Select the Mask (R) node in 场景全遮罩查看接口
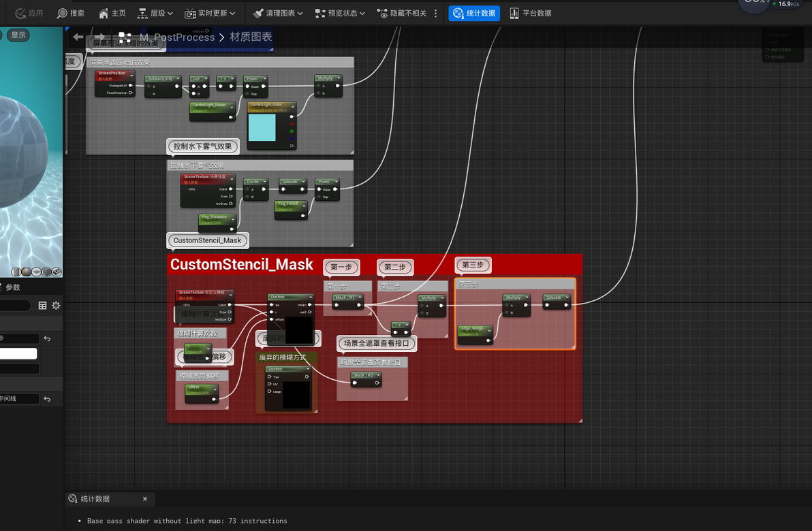The width and height of the screenshot is (812, 531). click(x=366, y=379)
